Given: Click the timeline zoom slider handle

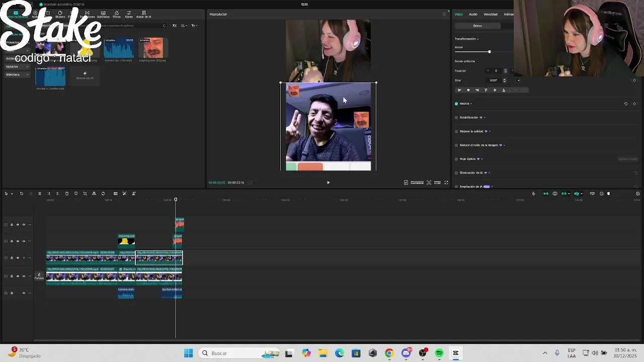Looking at the screenshot, I should click(x=608, y=194).
